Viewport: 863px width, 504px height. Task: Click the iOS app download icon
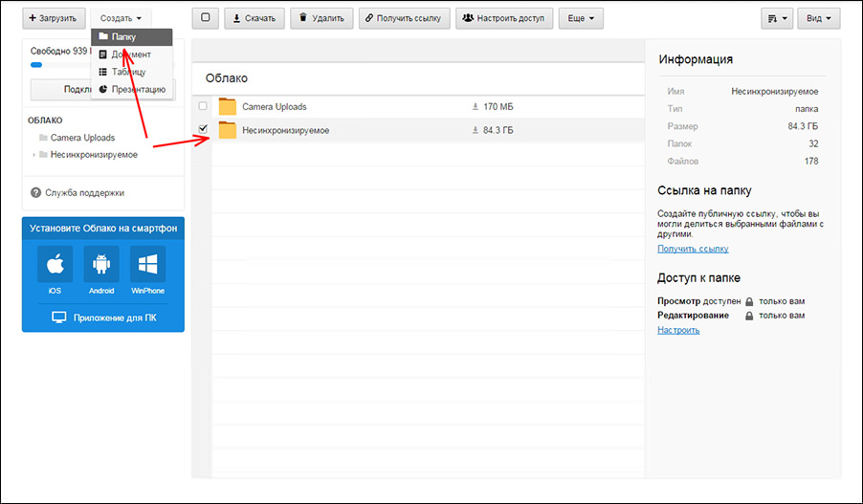(55, 264)
